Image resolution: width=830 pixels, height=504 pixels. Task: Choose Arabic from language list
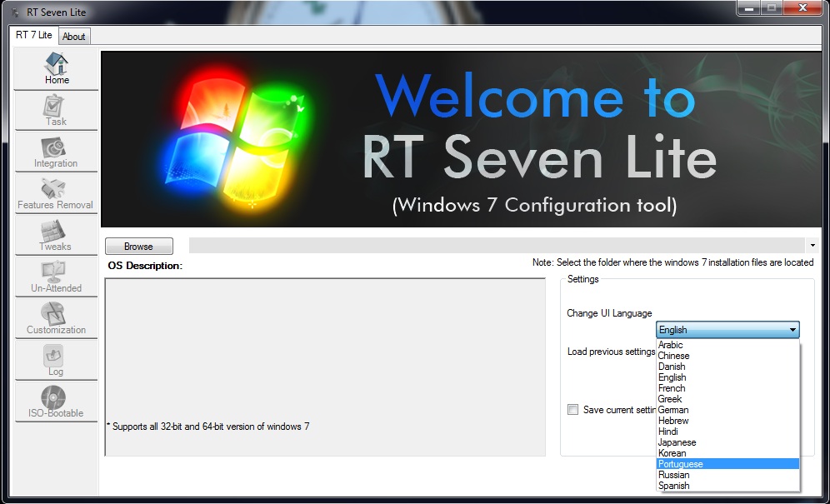point(727,345)
